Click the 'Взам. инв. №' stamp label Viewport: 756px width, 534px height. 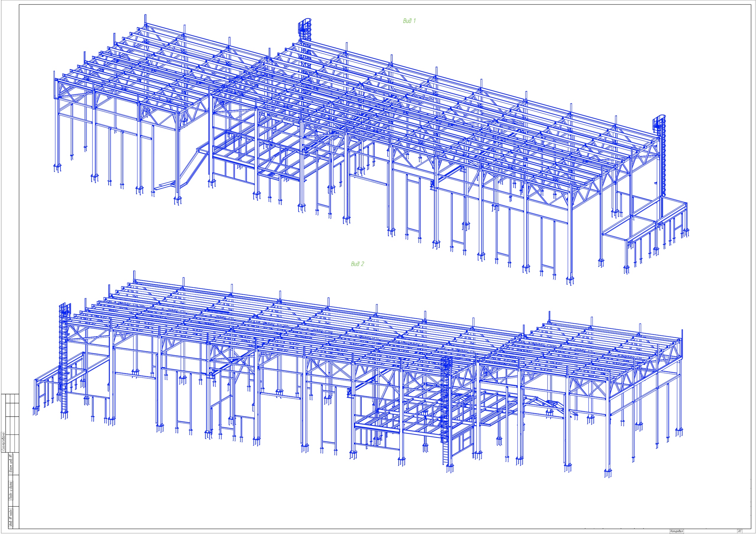[11, 464]
